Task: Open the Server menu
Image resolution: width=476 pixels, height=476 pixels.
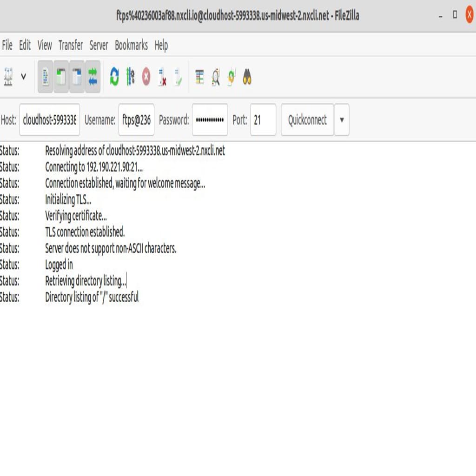Action: click(99, 45)
